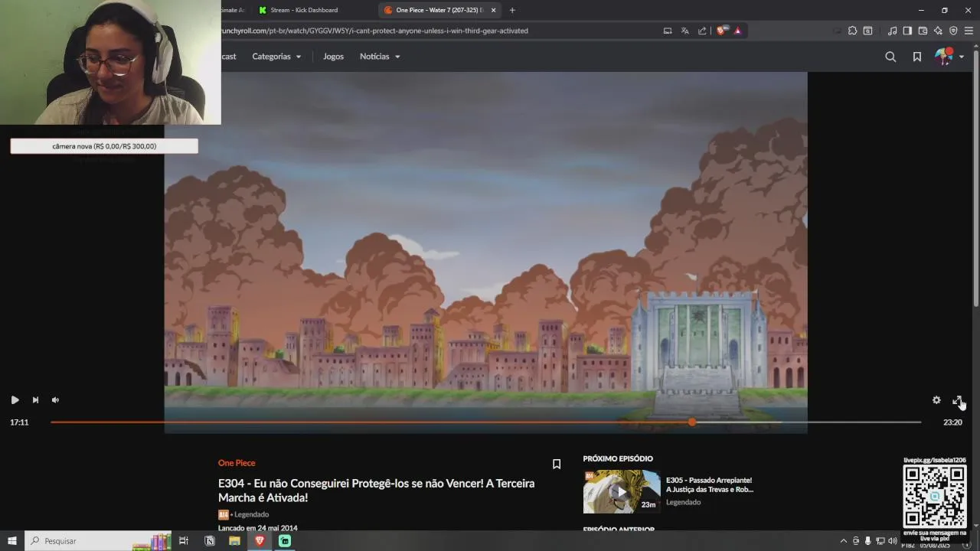Skip to the next episode in the player
This screenshot has width=980, height=551.
[x=35, y=400]
